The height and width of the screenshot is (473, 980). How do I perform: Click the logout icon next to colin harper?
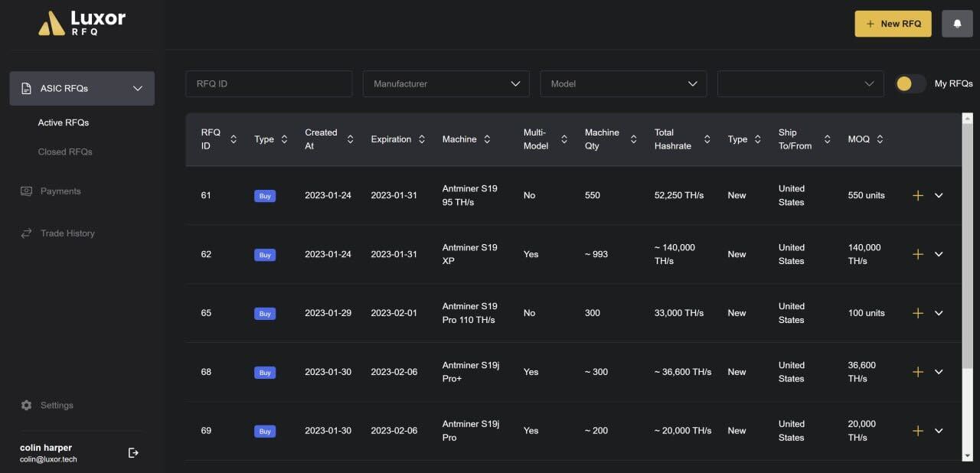point(133,452)
